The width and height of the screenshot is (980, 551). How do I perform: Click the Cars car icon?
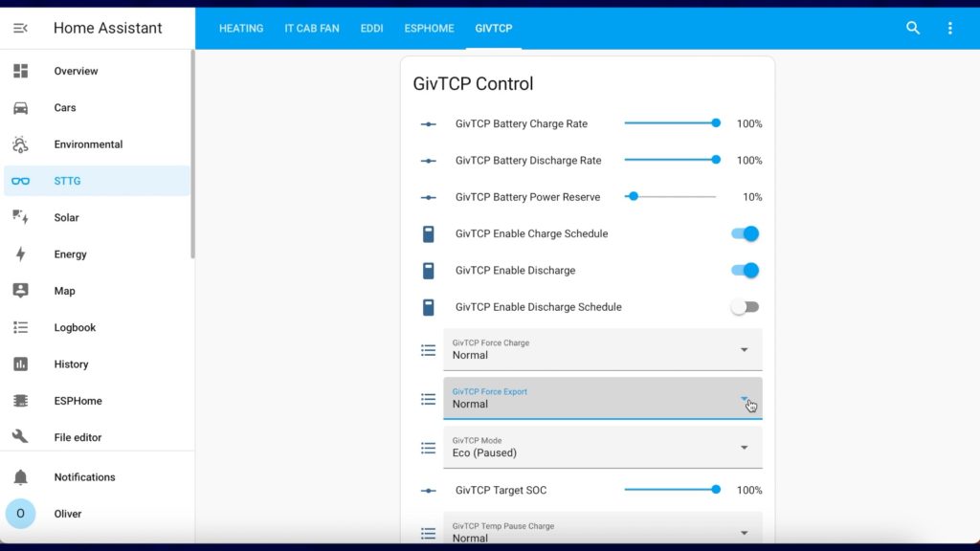[x=21, y=108]
